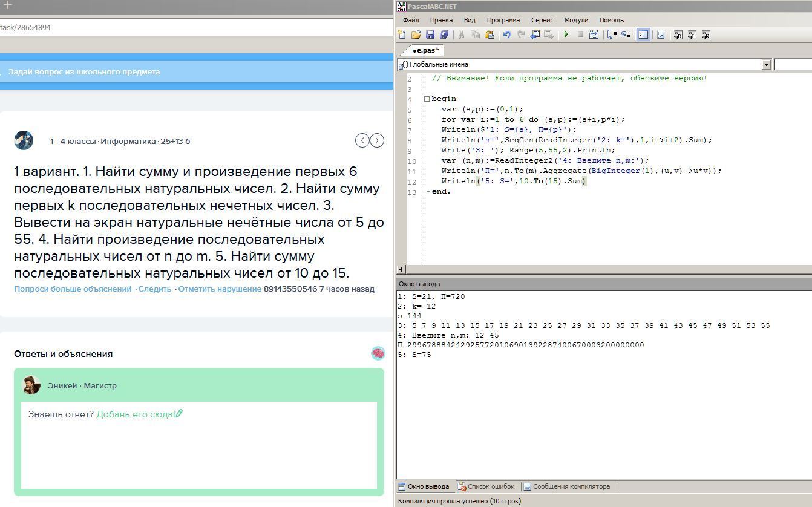Click the Open file folder icon

(416, 35)
